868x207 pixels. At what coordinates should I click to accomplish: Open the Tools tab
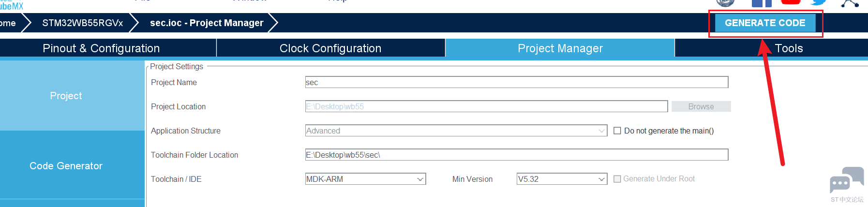click(x=789, y=48)
